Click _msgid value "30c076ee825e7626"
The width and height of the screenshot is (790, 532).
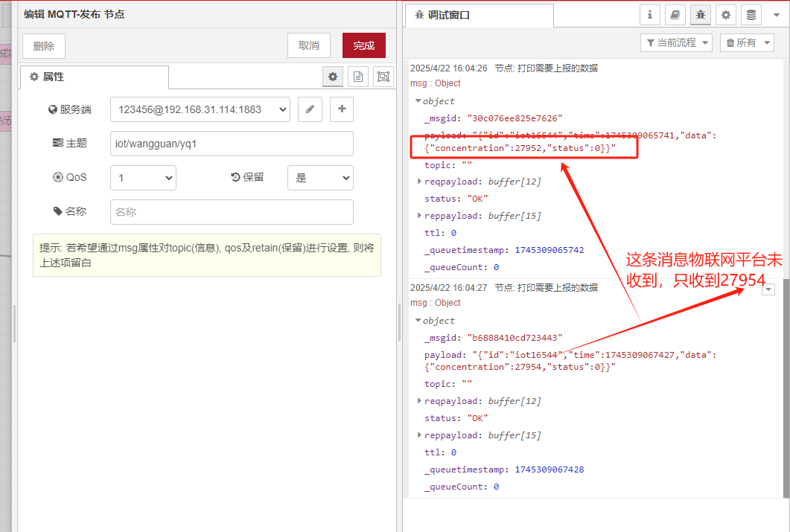point(515,118)
